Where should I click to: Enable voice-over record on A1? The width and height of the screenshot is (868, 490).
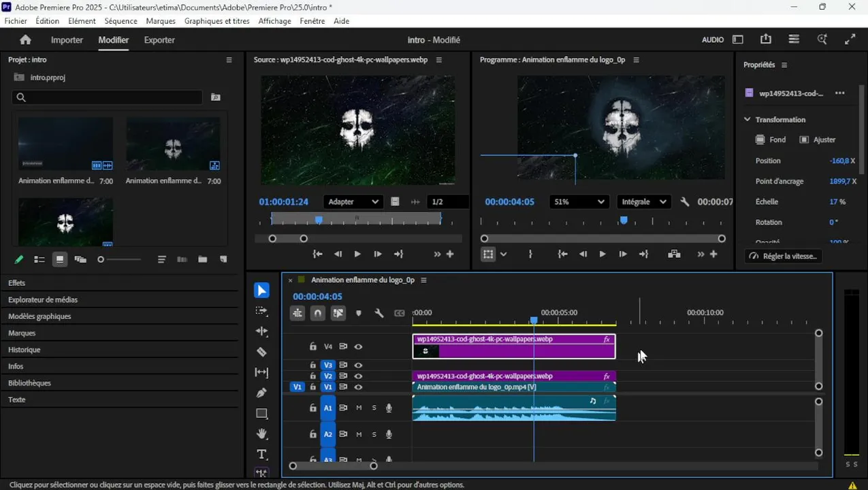(389, 408)
